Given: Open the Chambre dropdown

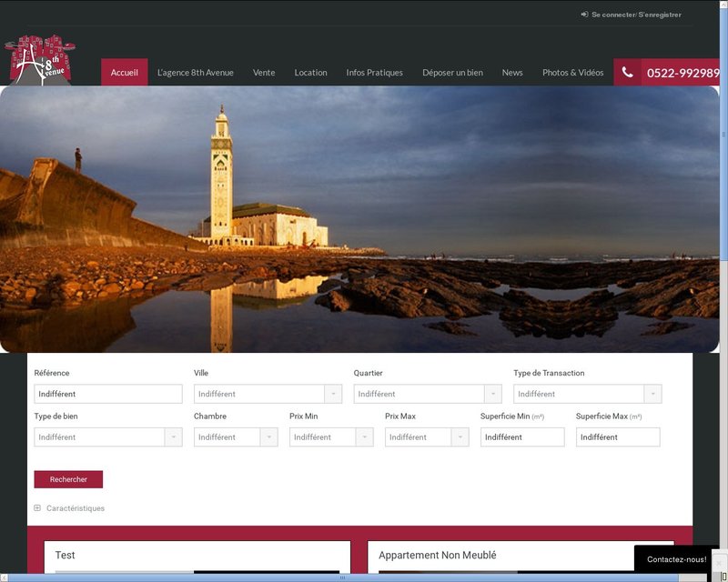Looking at the screenshot, I should pos(236,436).
